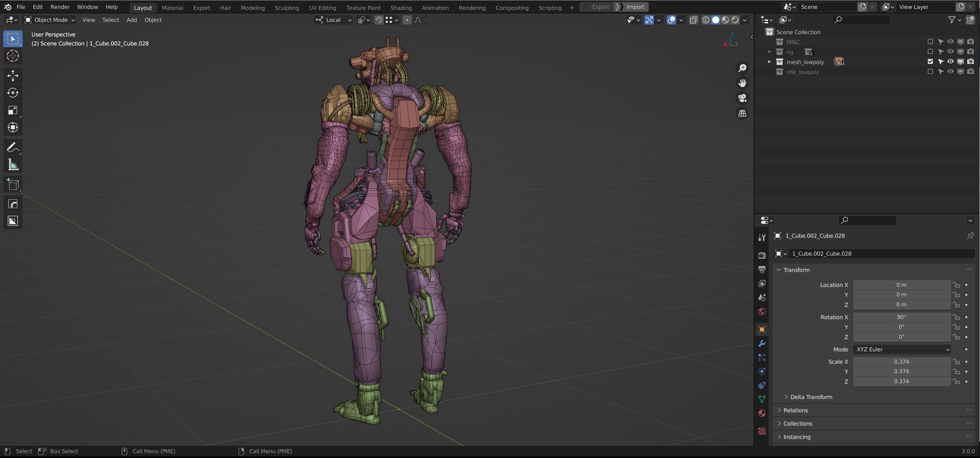Expand the rig collection in outliner
Image resolution: width=980 pixels, height=458 pixels.
point(769,52)
